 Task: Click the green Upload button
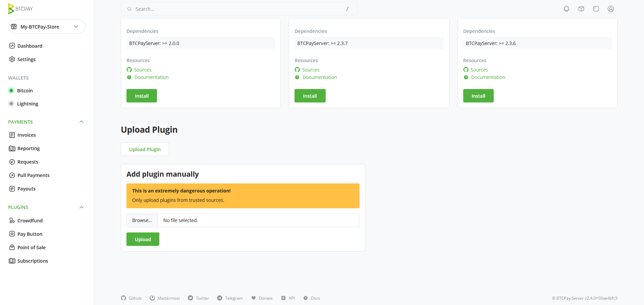(x=143, y=239)
